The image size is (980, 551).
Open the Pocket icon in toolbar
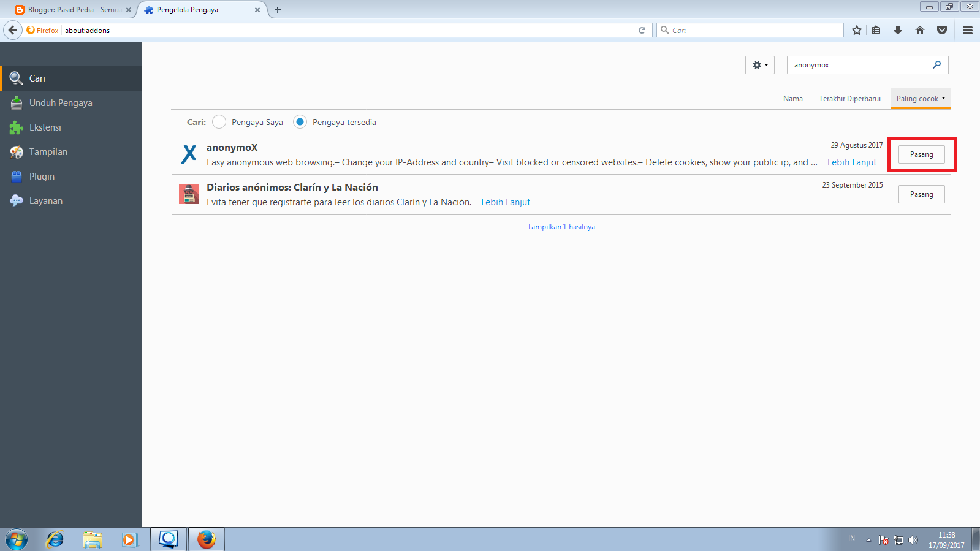942,30
